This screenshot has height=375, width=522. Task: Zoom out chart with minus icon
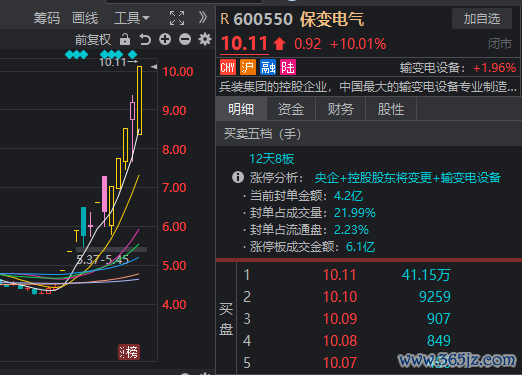185,39
